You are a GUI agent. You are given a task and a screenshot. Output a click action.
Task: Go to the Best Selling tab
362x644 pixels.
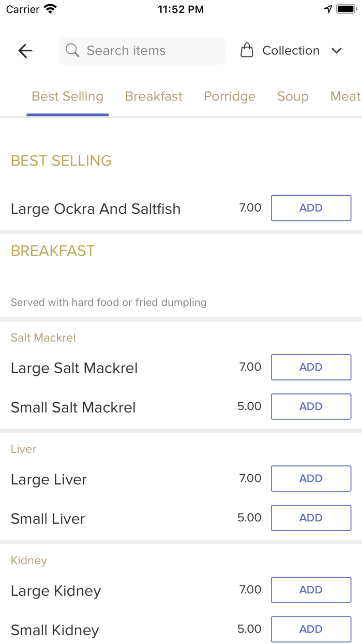(x=68, y=96)
